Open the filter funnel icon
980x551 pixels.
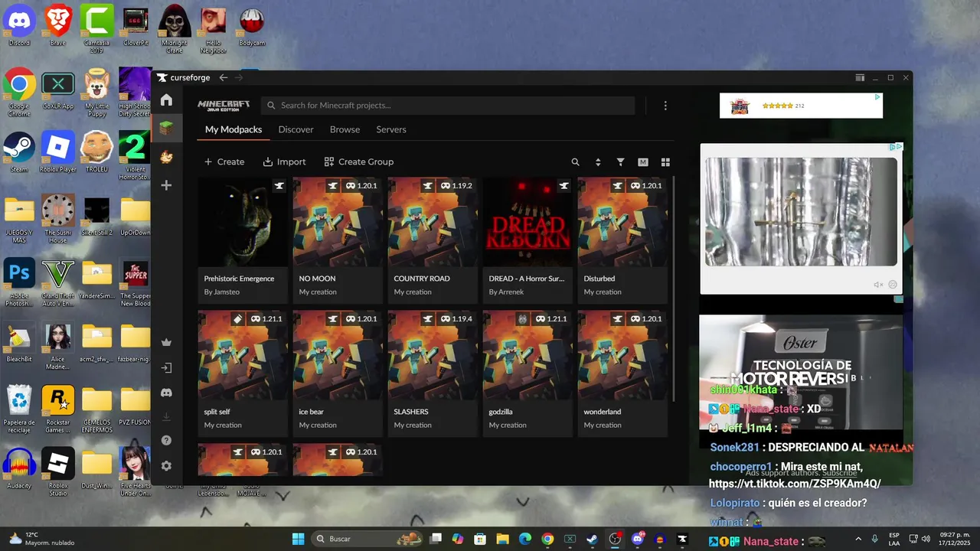click(x=621, y=162)
